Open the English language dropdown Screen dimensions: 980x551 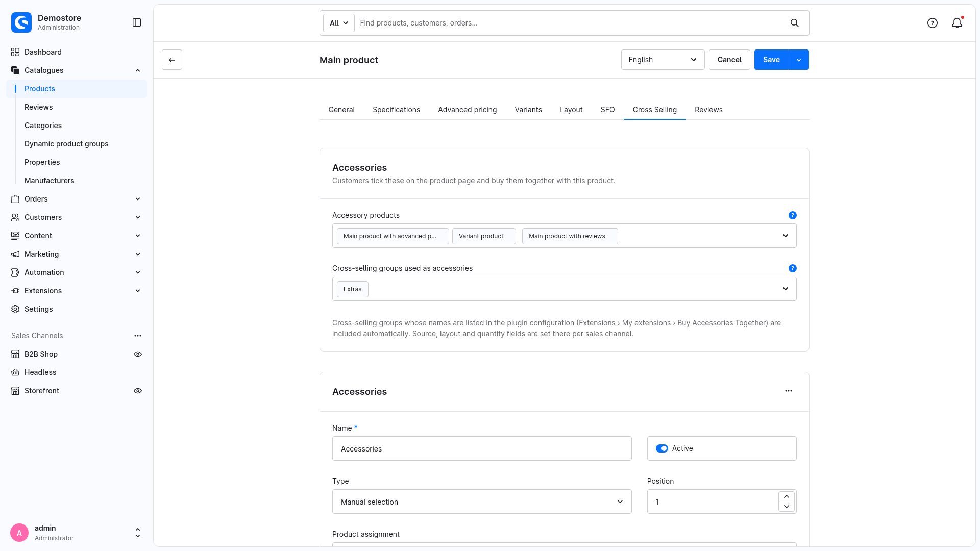[663, 60]
